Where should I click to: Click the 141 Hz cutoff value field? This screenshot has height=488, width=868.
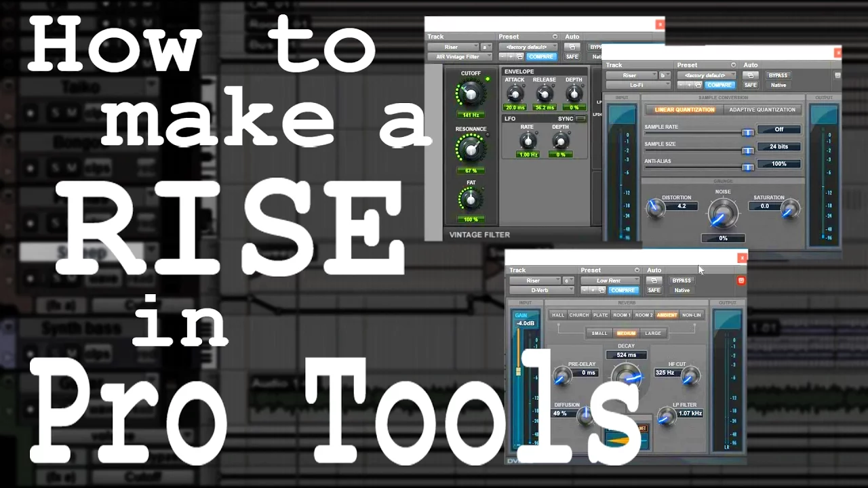(470, 115)
